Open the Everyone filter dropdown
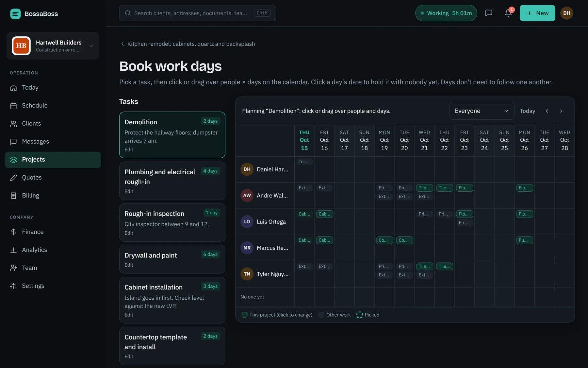Screen dimensions: 588x368 pyautogui.click(x=482, y=111)
